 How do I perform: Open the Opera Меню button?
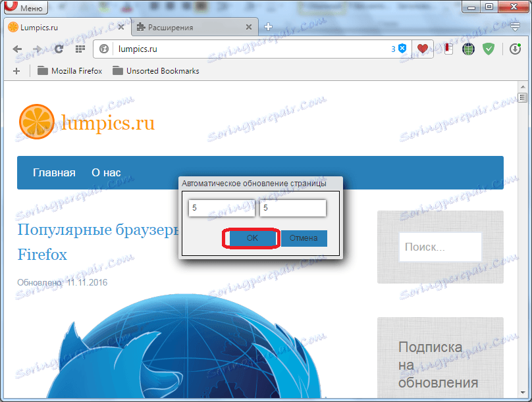[26, 7]
